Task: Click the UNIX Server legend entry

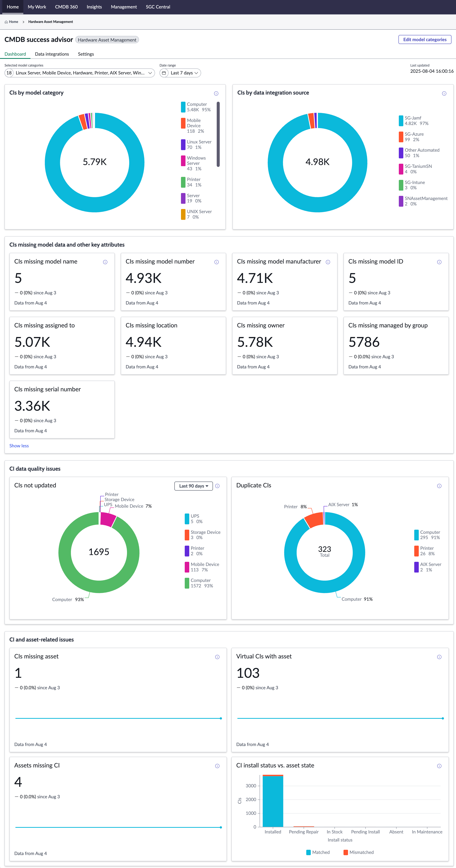Action: [197, 214]
